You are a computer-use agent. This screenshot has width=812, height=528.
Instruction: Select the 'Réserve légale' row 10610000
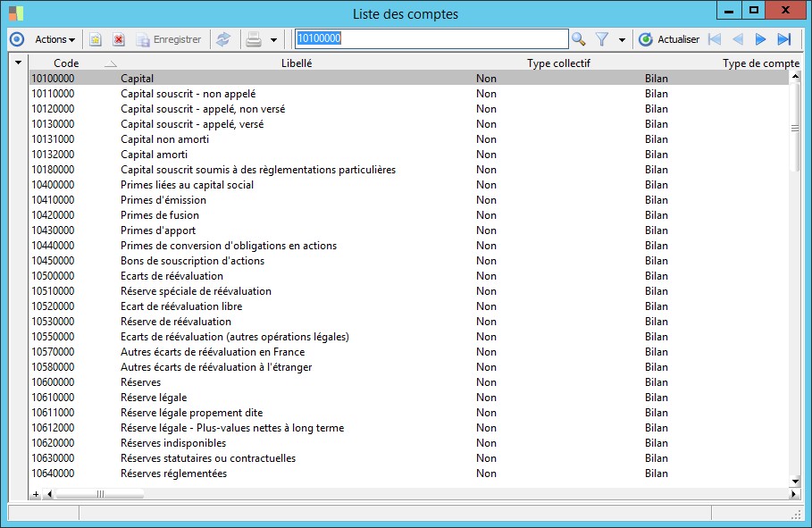pyautogui.click(x=408, y=398)
